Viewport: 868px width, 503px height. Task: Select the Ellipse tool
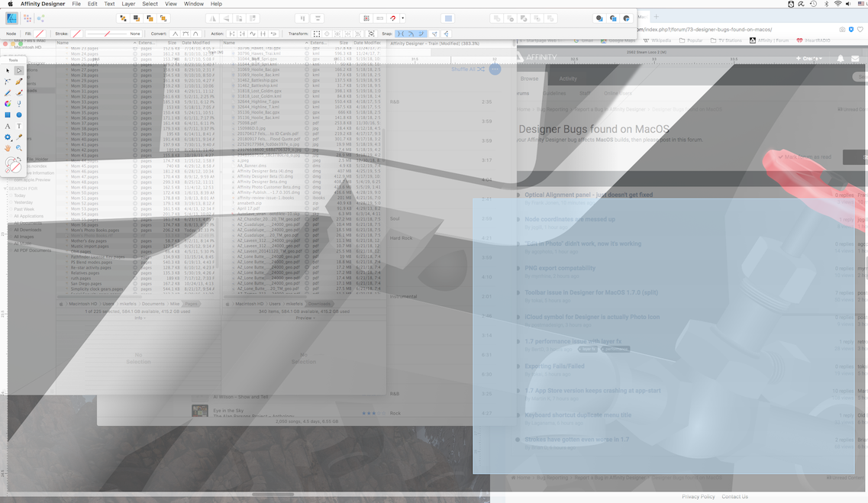[19, 115]
